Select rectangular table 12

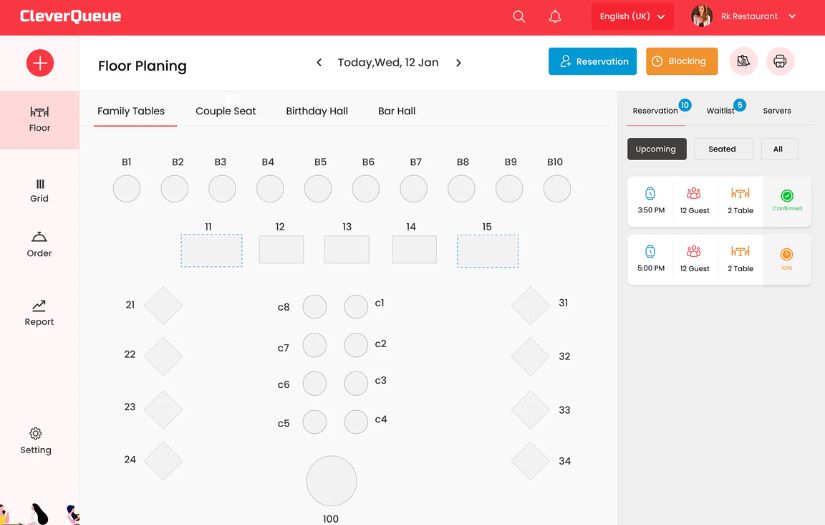[x=281, y=249]
